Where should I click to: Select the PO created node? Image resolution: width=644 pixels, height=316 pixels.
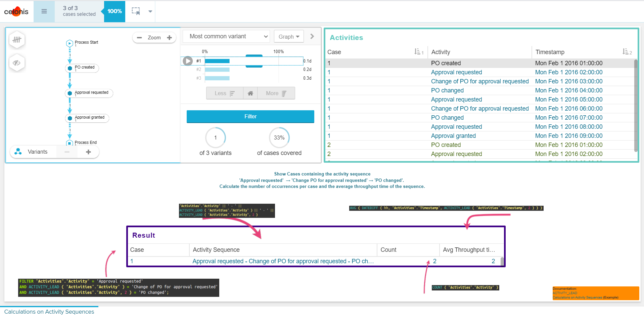click(x=82, y=68)
